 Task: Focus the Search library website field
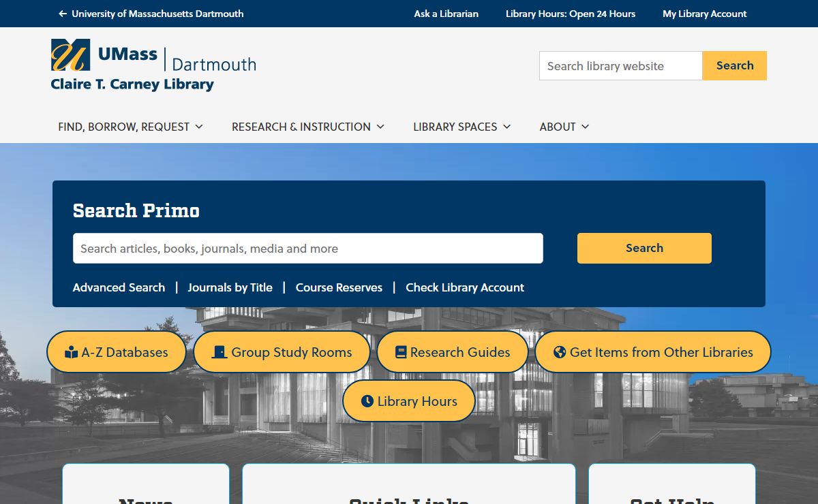621,65
